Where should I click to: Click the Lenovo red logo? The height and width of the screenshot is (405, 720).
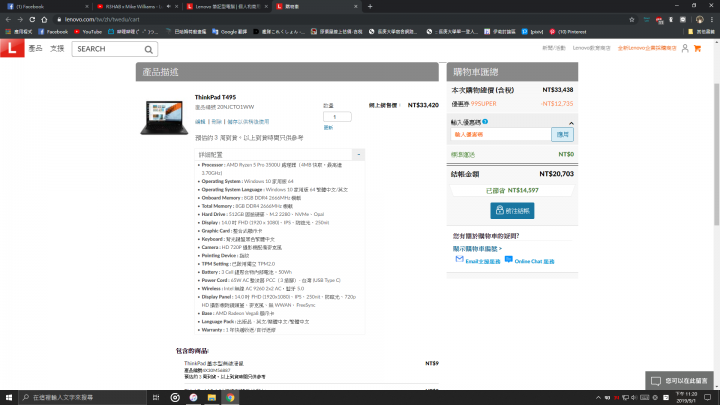[12, 48]
